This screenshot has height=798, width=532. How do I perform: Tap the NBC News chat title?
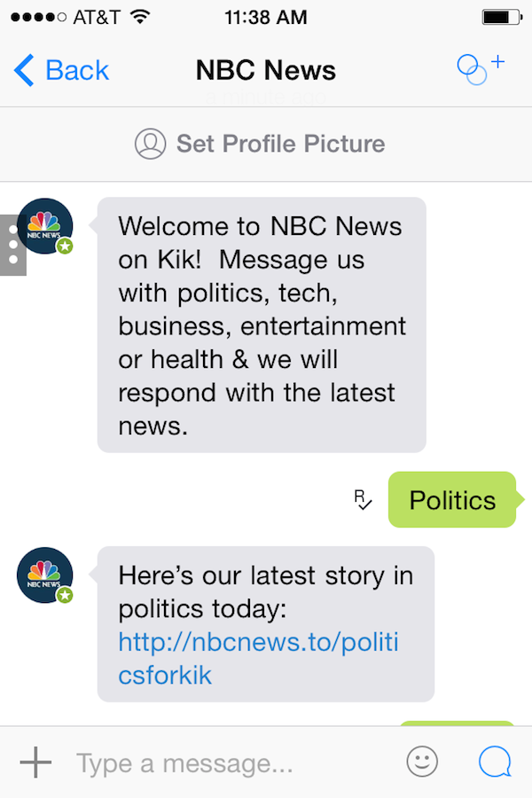(x=266, y=70)
